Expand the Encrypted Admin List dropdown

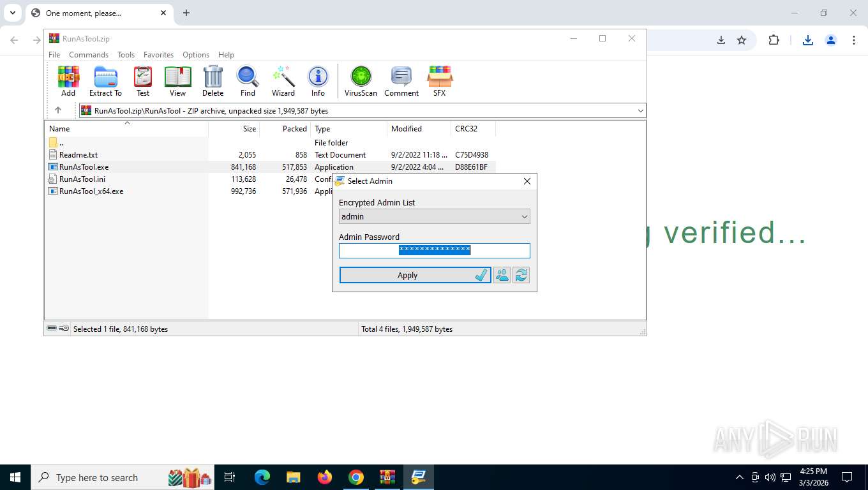click(525, 217)
